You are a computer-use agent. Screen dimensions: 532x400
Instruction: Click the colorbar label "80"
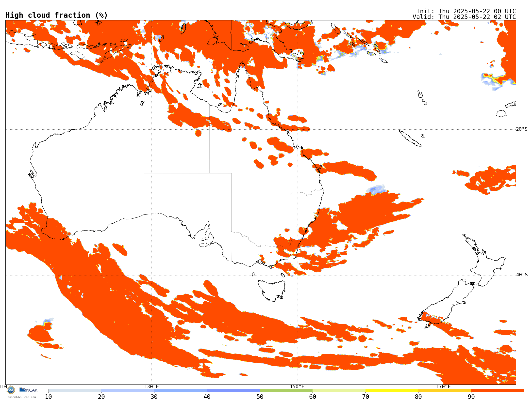pos(418,397)
